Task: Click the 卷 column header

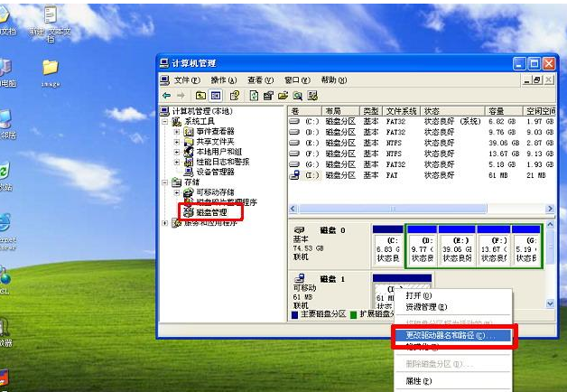Action: click(x=305, y=111)
